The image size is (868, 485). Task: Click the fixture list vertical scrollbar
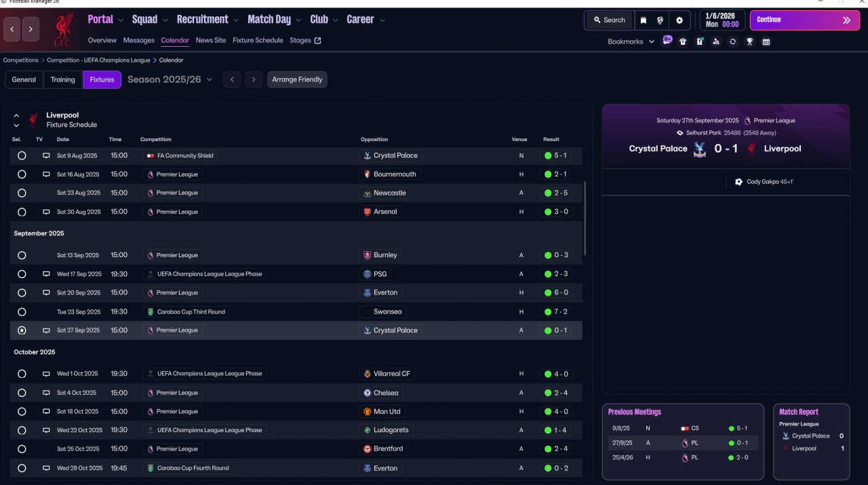(585, 217)
